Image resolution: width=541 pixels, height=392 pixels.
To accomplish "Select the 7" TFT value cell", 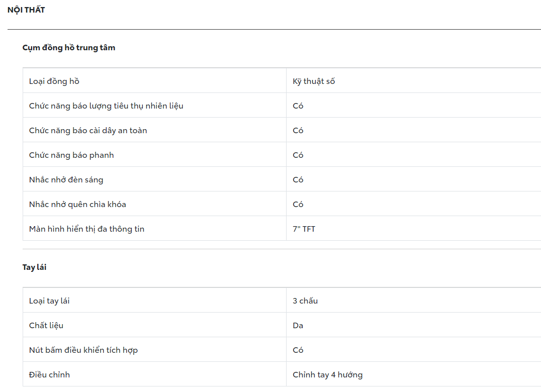I will click(304, 229).
